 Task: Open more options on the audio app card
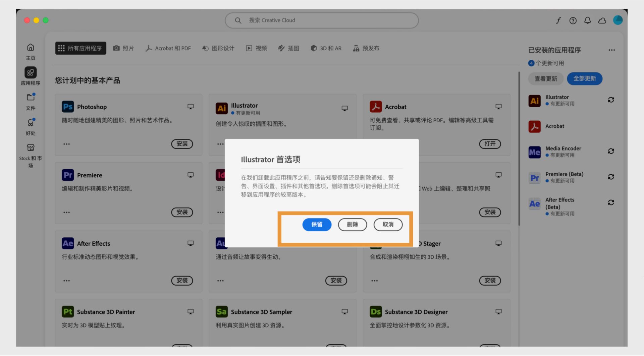[x=220, y=281]
